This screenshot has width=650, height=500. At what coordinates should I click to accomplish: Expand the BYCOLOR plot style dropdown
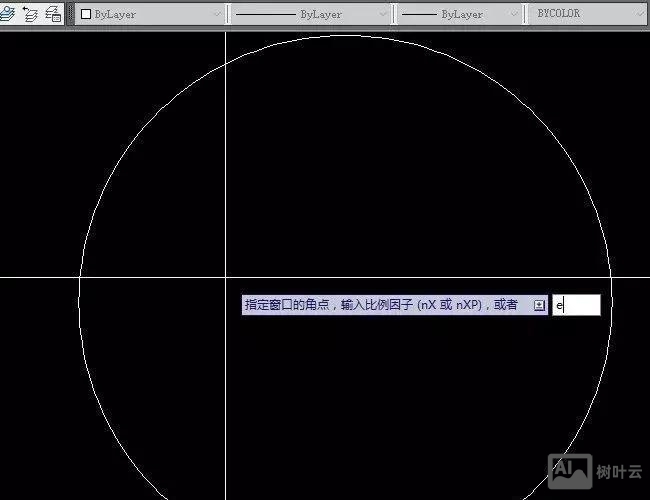586,14
